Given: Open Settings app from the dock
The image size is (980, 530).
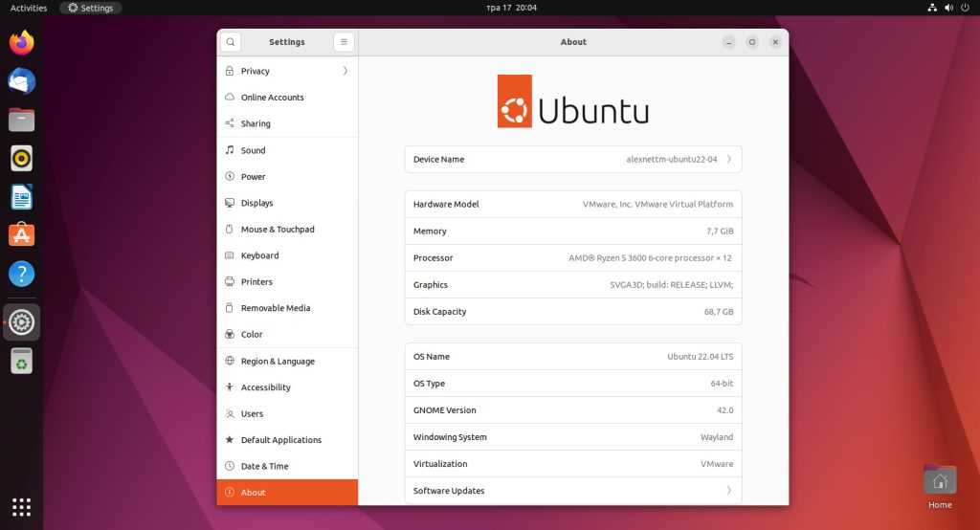Looking at the screenshot, I should tap(21, 322).
